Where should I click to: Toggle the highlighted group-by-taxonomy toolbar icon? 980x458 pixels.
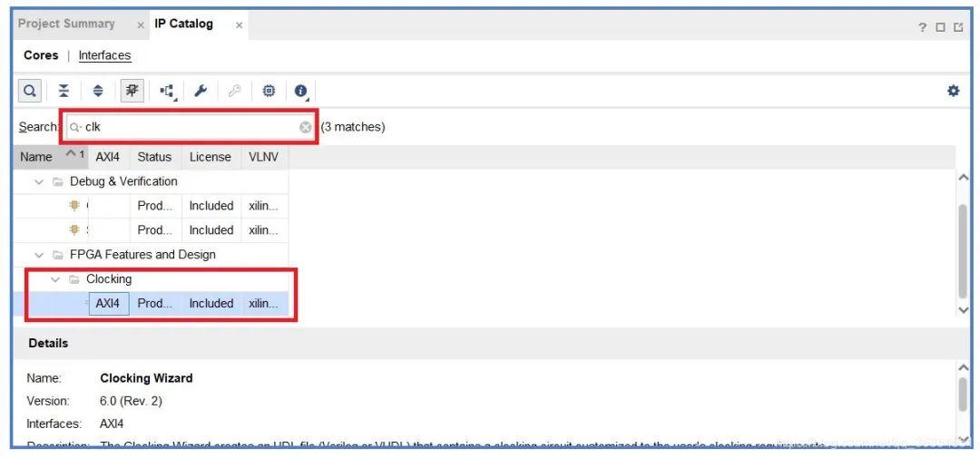132,92
